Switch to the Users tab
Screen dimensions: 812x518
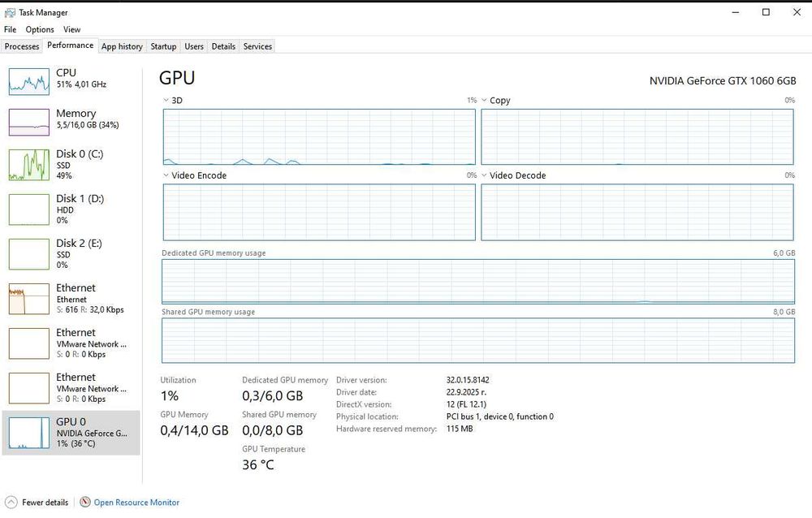click(x=194, y=46)
